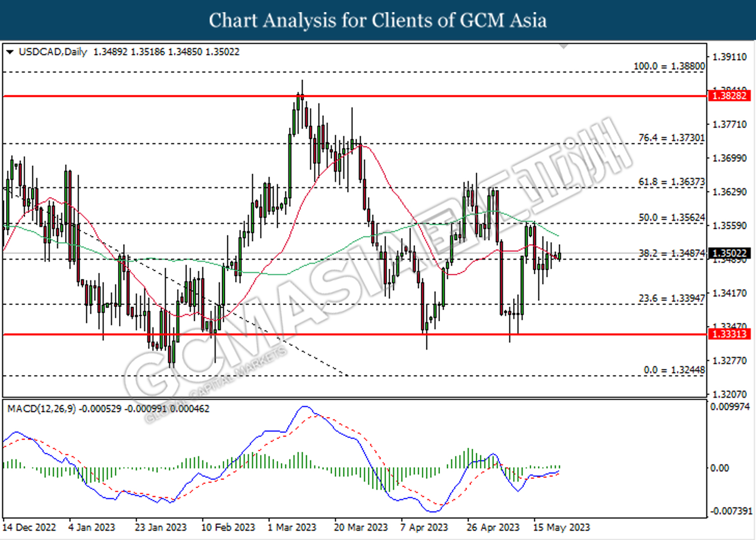Click the MACD scale value 0.009974
The height and width of the screenshot is (540, 756).
point(730,406)
